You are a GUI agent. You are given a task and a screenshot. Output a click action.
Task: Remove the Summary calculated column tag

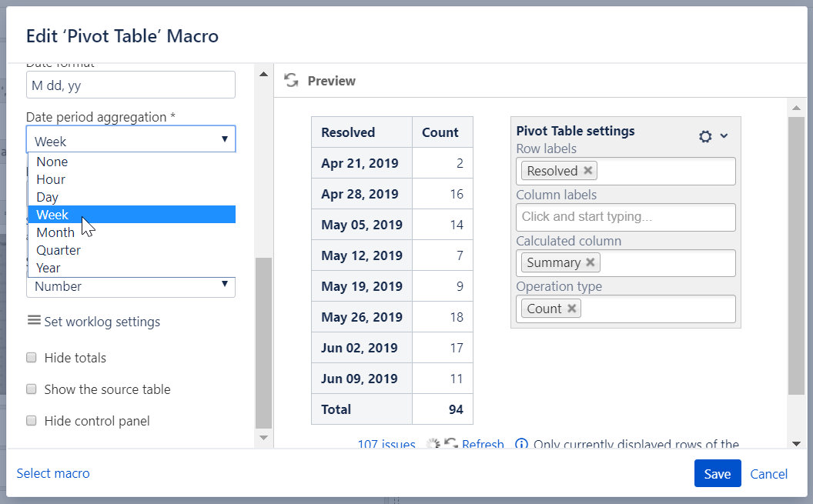pos(591,262)
